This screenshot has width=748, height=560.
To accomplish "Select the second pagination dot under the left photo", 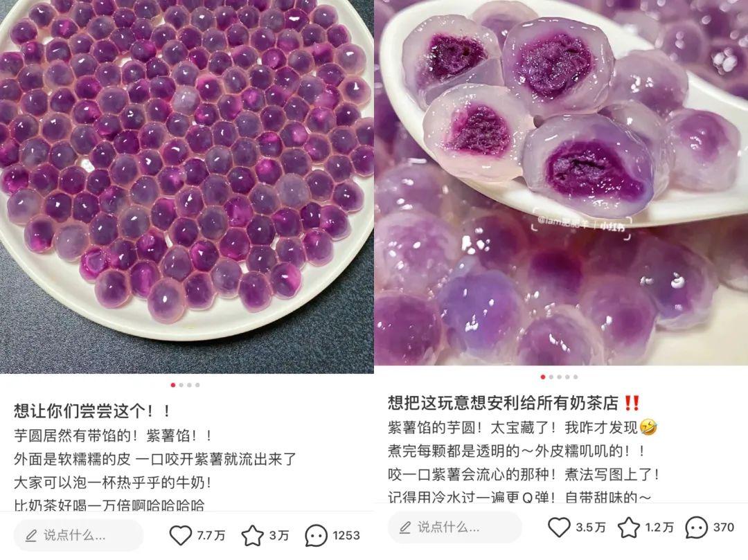I will 181,385.
